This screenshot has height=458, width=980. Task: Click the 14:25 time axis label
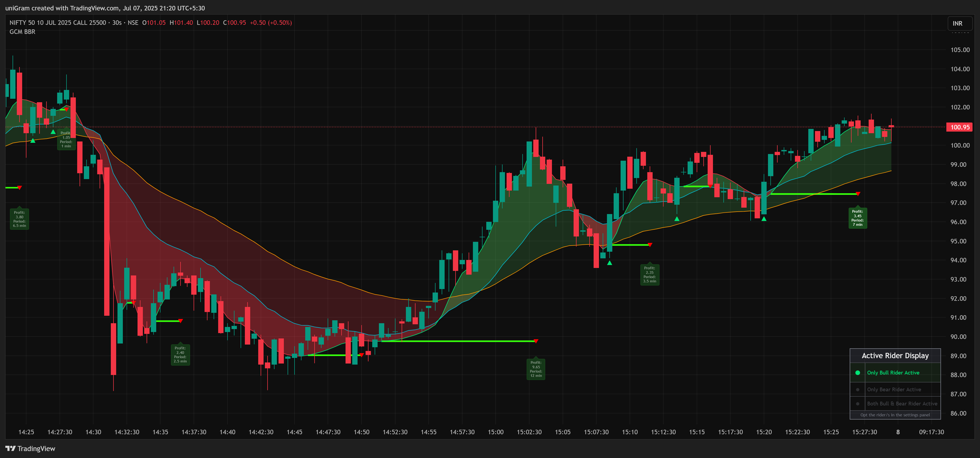pos(26,432)
